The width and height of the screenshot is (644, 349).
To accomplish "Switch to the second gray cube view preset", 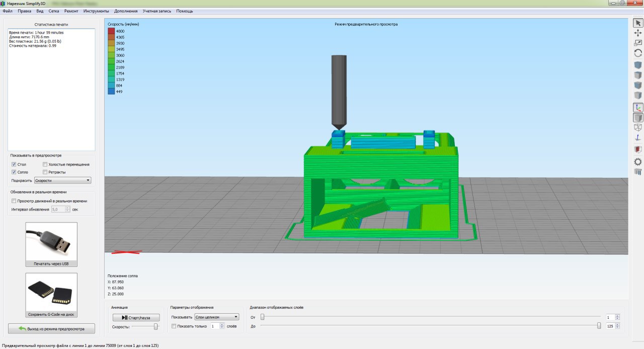I will [x=637, y=75].
